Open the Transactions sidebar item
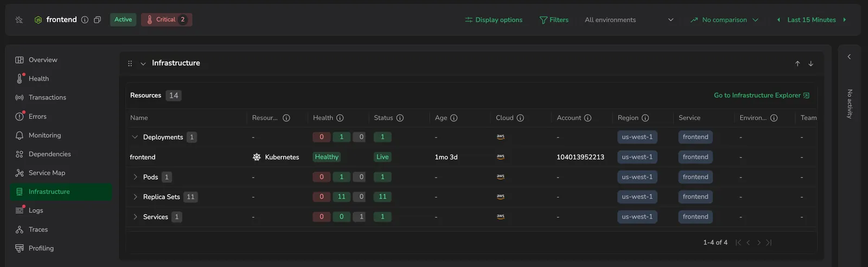 pyautogui.click(x=61, y=97)
